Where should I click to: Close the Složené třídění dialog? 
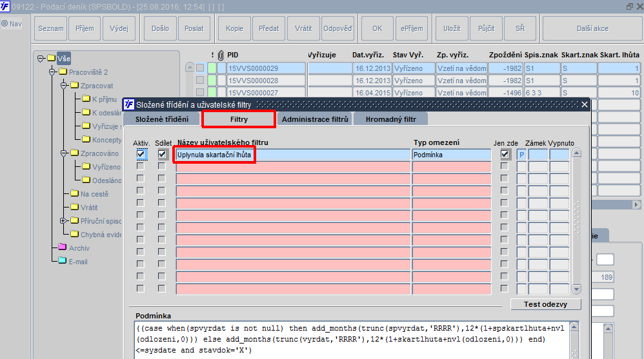(585, 104)
